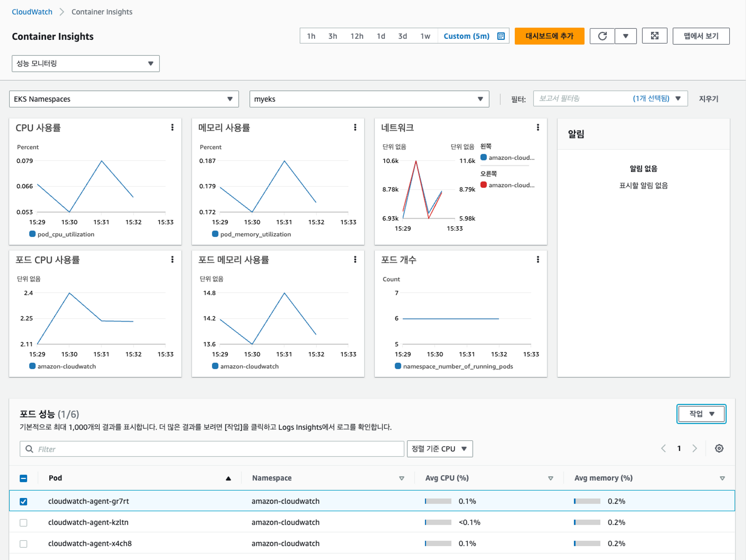Check the cloudwatch-agent-x4ch8 row checkbox
Screen dimensions: 746x560
click(23, 544)
